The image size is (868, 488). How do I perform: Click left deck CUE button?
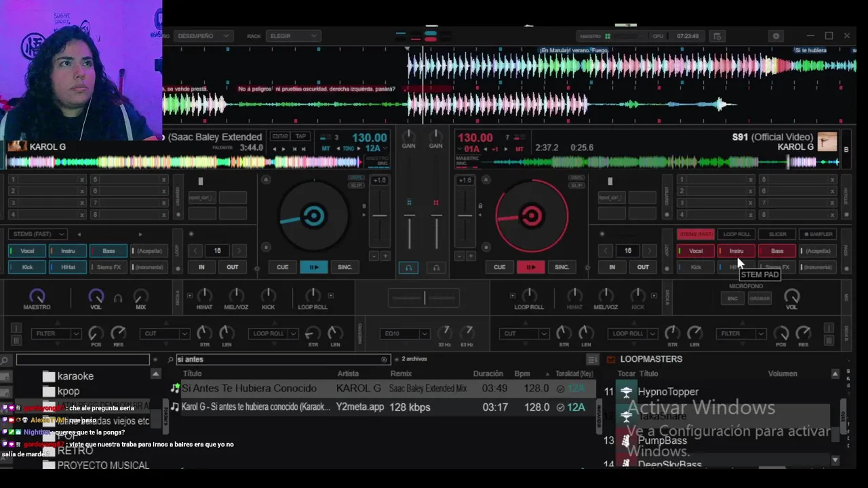(x=283, y=267)
